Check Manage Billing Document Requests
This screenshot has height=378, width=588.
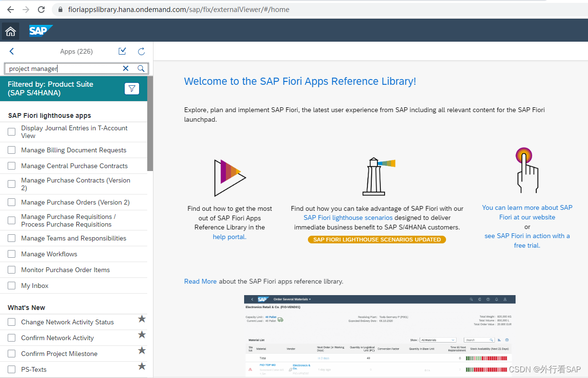point(12,150)
